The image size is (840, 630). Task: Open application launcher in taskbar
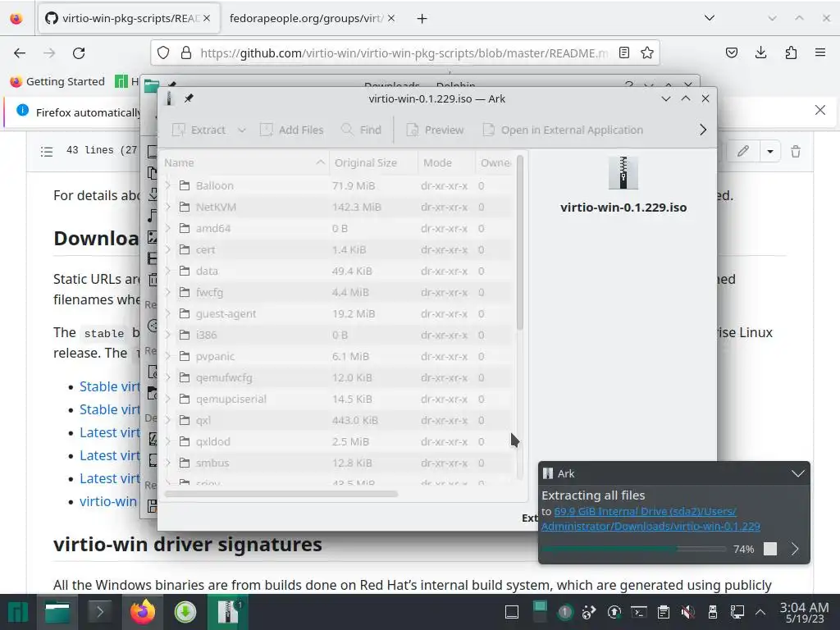point(16,612)
